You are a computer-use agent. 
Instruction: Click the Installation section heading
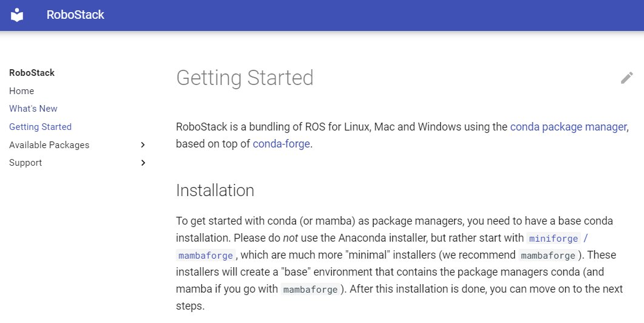click(x=215, y=191)
